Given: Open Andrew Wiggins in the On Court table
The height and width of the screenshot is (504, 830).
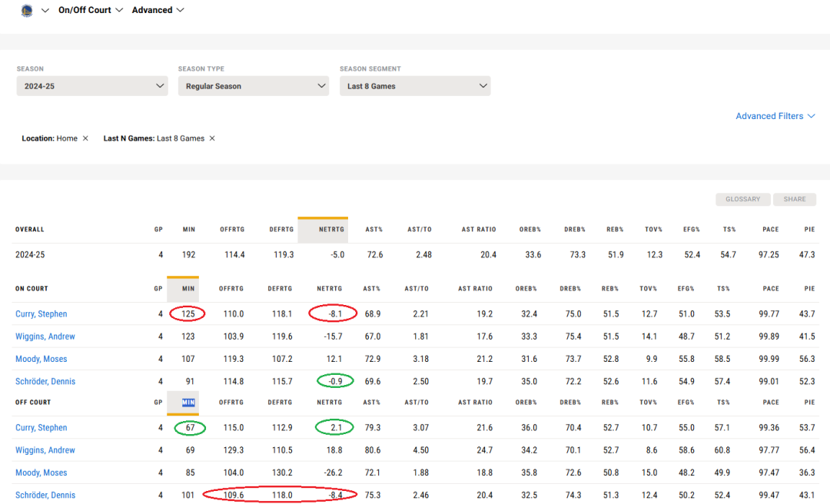Looking at the screenshot, I should [x=45, y=337].
